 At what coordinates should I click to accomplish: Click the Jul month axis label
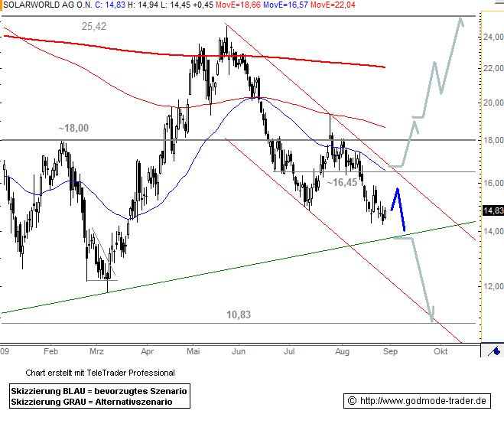click(289, 351)
